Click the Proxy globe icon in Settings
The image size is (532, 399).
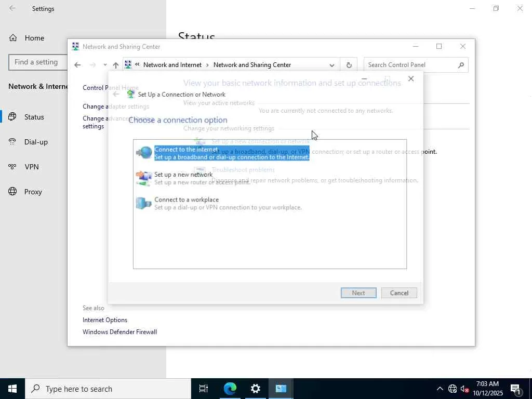point(12,192)
